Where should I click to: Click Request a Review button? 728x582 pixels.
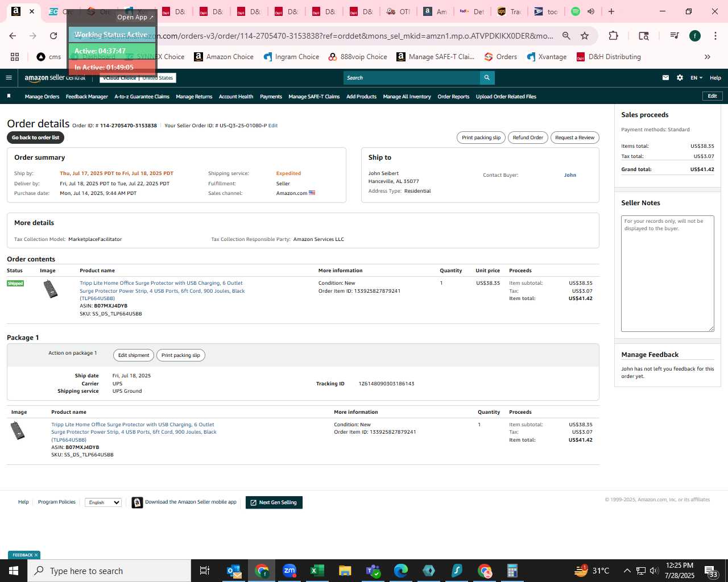click(x=574, y=138)
